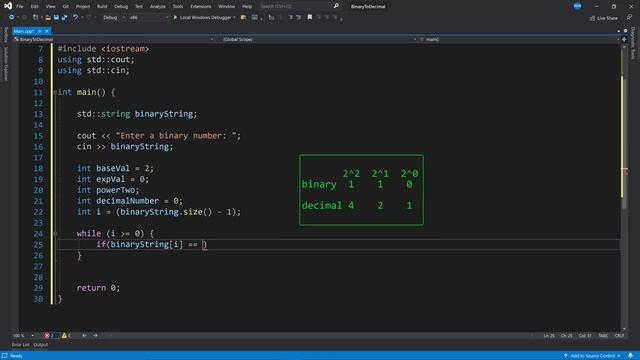Image resolution: width=640 pixels, height=360 pixels.
Task: Open the Analyze menu
Action: pos(158,7)
